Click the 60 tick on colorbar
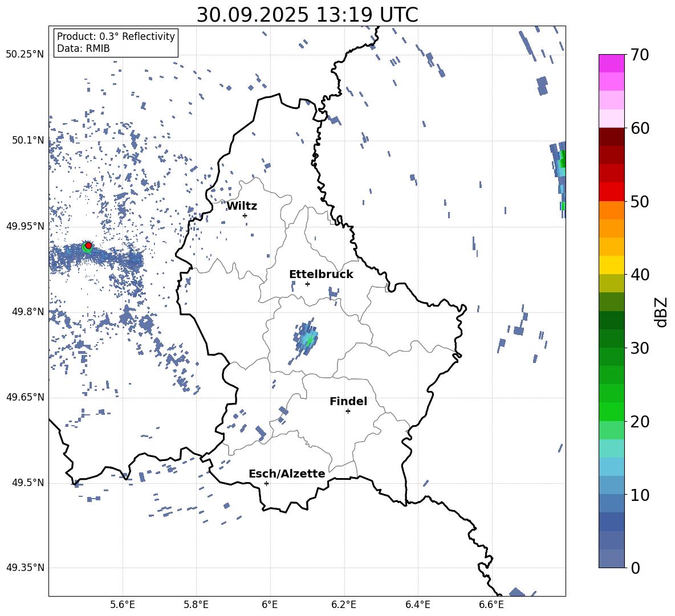The image size is (675, 616). click(x=640, y=128)
